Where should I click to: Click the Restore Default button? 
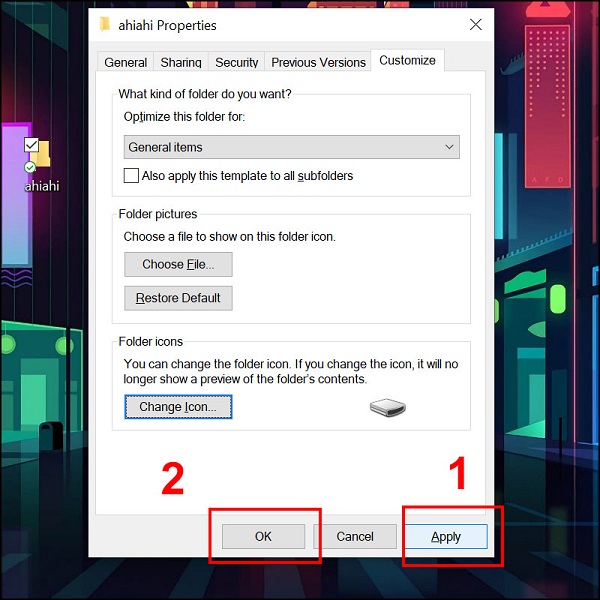[178, 298]
